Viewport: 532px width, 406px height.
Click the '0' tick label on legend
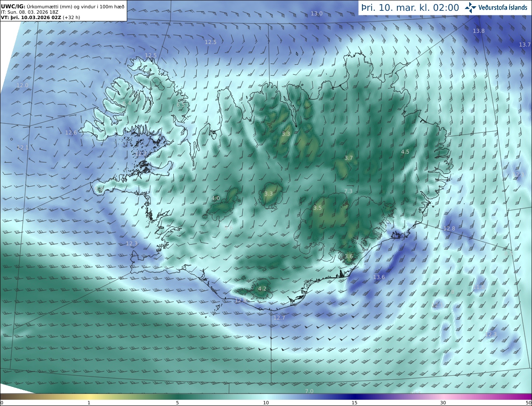2,403
